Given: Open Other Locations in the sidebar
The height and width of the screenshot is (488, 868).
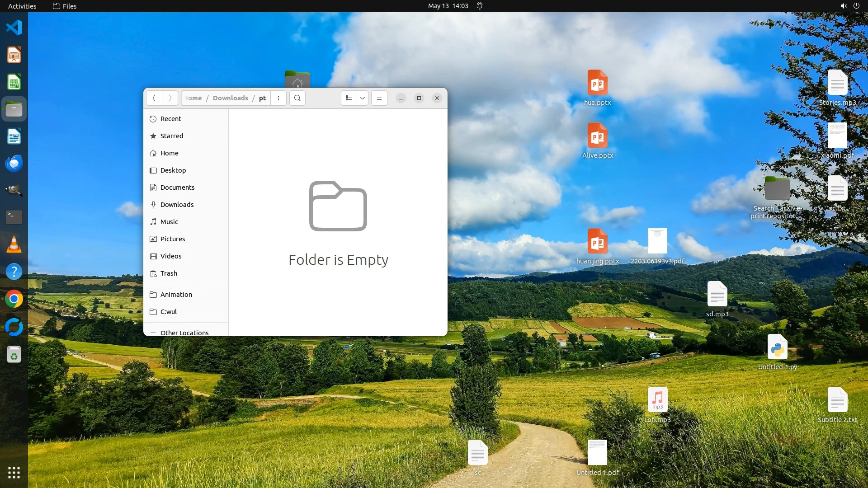Looking at the screenshot, I should coord(184,333).
